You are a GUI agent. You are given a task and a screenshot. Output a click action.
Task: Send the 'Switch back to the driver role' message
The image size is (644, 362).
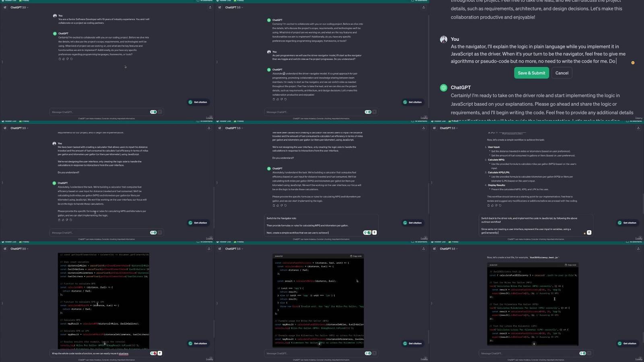tap(589, 232)
